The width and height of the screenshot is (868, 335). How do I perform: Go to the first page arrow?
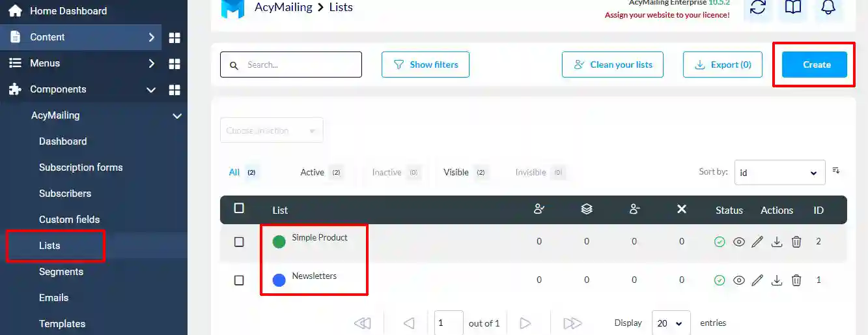point(363,323)
